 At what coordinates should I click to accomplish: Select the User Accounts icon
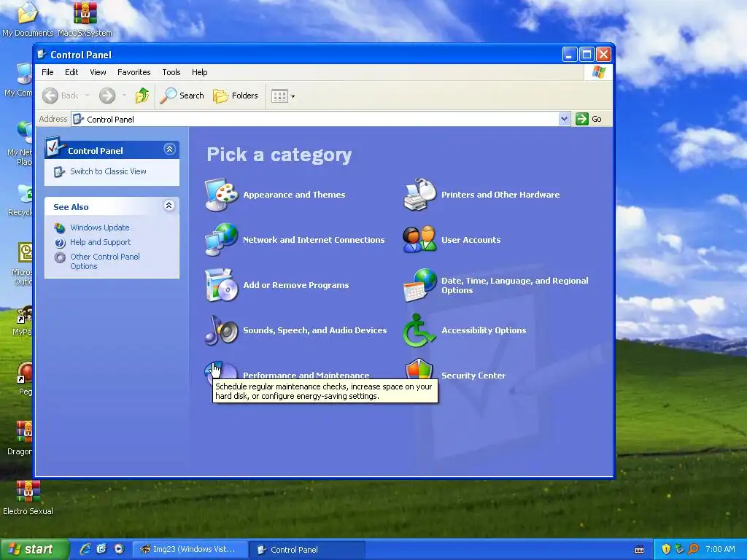(419, 239)
